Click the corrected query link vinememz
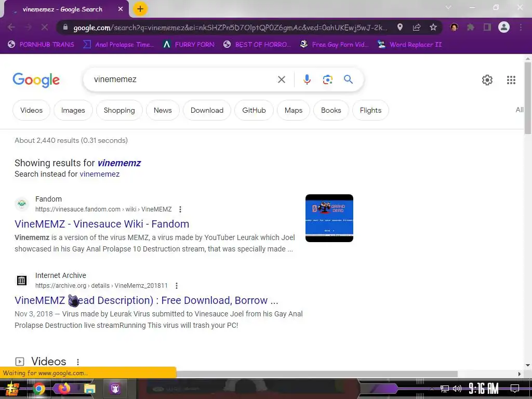Image resolution: width=532 pixels, height=399 pixels. point(119,163)
